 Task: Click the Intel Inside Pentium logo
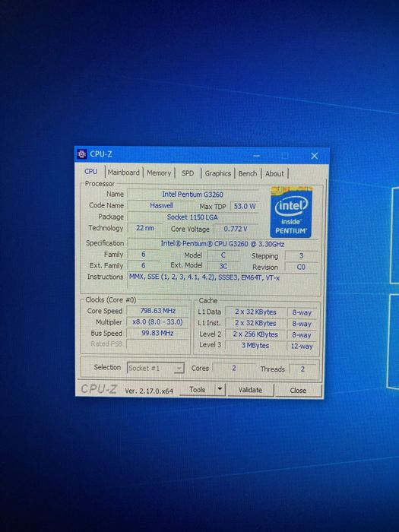point(291,212)
